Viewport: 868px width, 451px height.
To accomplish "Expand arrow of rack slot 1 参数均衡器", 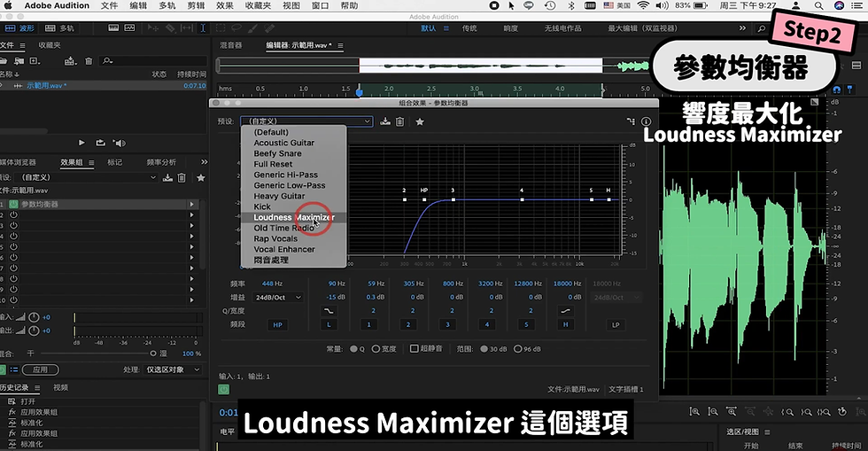I will point(192,204).
